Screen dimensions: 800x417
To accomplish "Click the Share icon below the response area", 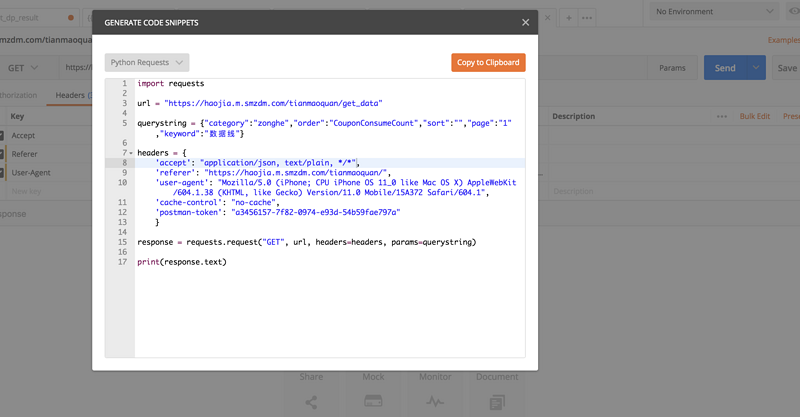I will 311,402.
